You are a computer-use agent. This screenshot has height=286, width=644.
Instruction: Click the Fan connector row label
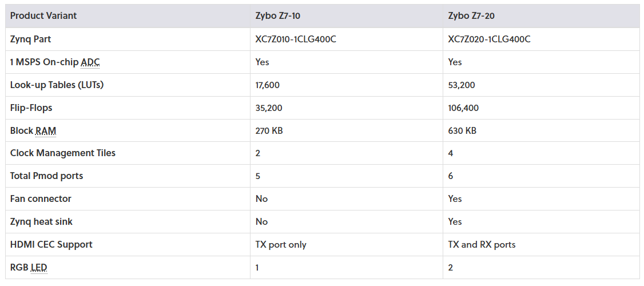[41, 198]
